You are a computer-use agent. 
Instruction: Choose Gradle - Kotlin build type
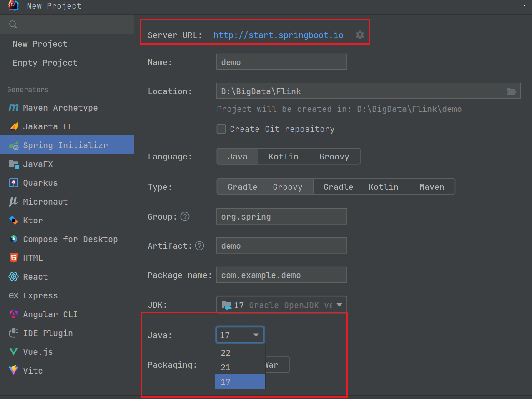(361, 187)
